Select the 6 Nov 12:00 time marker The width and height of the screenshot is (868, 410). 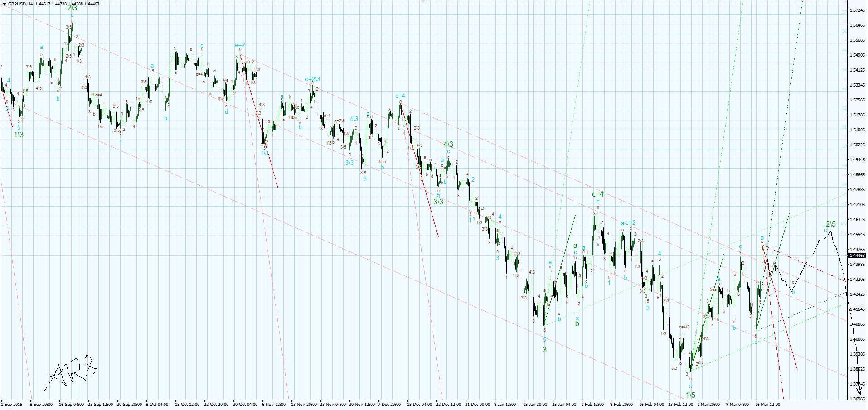274,404
